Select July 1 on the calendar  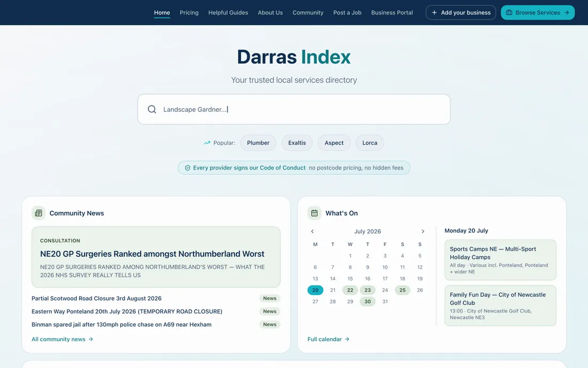[x=350, y=256]
